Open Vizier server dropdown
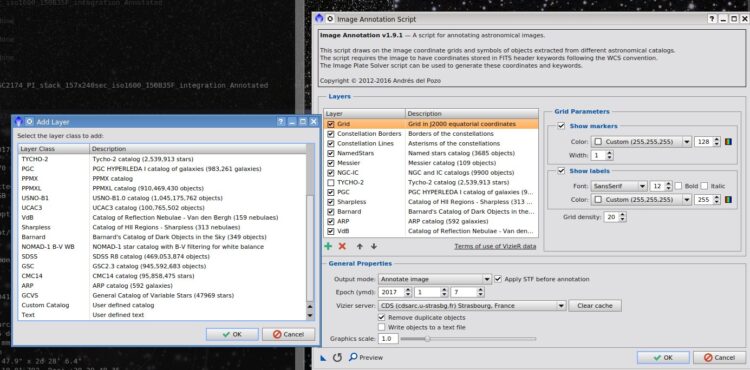The image size is (750, 370). (472, 305)
